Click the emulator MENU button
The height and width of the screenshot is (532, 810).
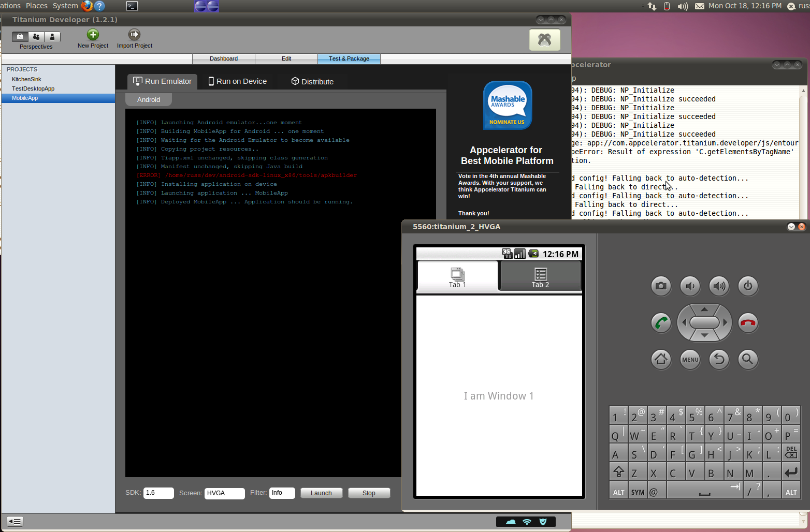690,359
